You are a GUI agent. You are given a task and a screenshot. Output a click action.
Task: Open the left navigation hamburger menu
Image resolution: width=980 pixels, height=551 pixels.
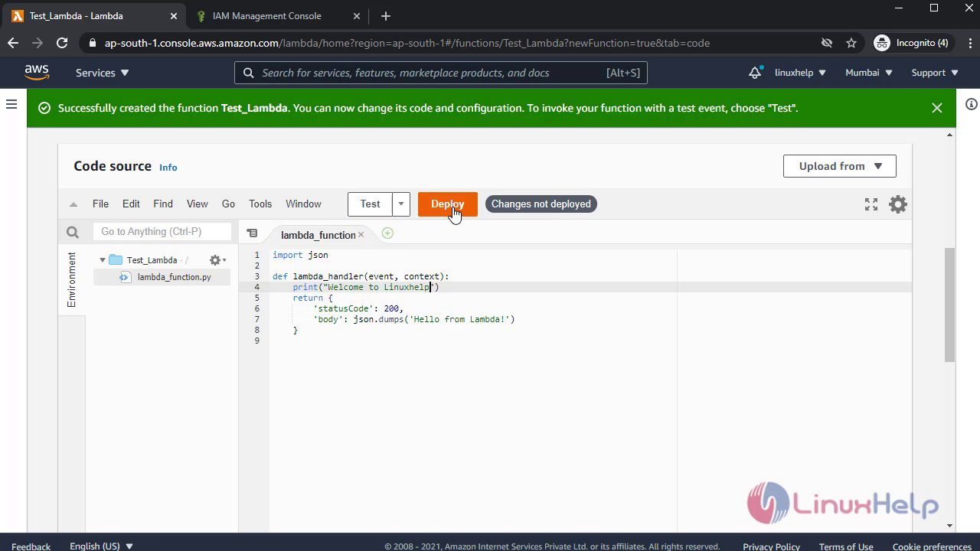pyautogui.click(x=11, y=104)
